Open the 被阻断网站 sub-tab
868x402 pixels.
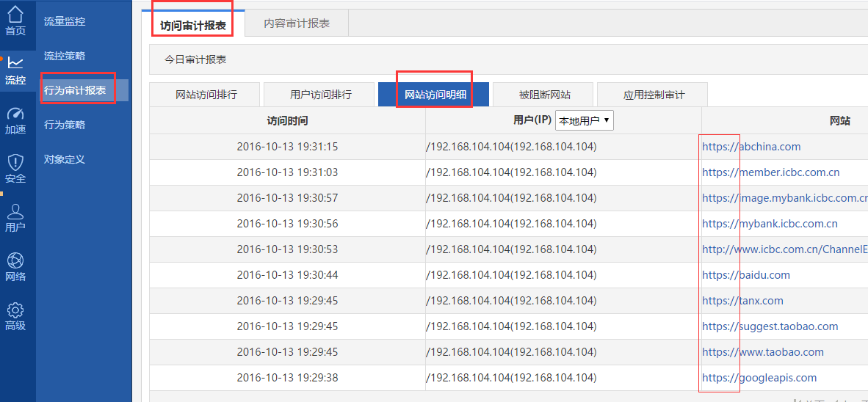pos(544,95)
